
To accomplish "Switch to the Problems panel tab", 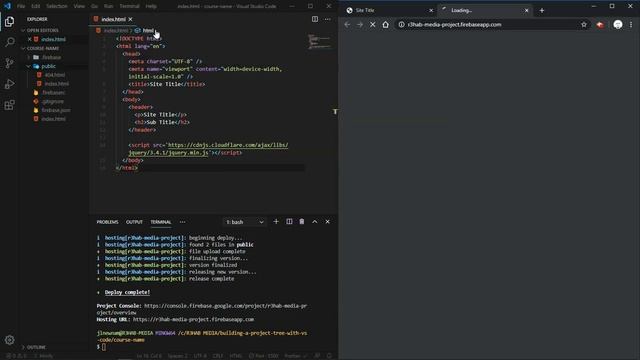I will 107,222.
